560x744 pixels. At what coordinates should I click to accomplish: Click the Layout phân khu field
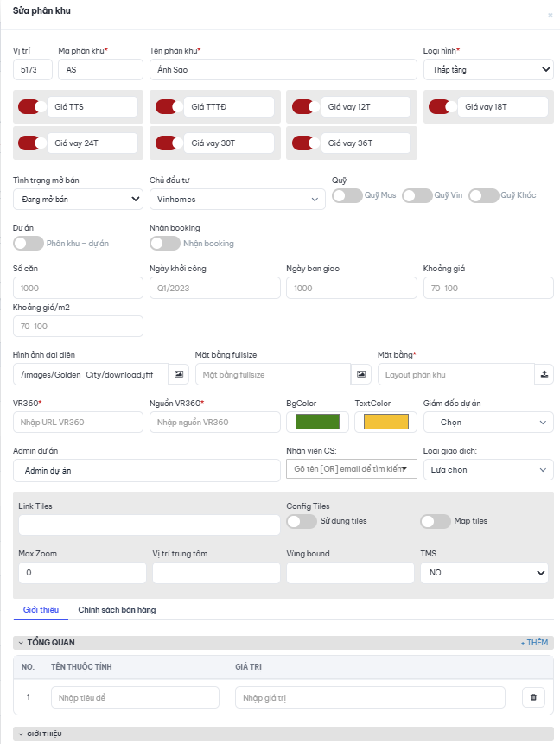pyautogui.click(x=456, y=374)
